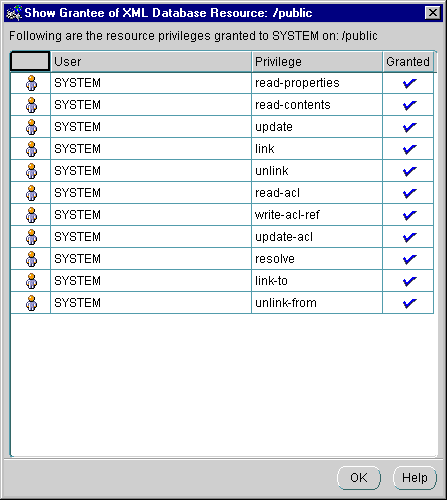Select the user icon in the unlink row

pos(31,171)
